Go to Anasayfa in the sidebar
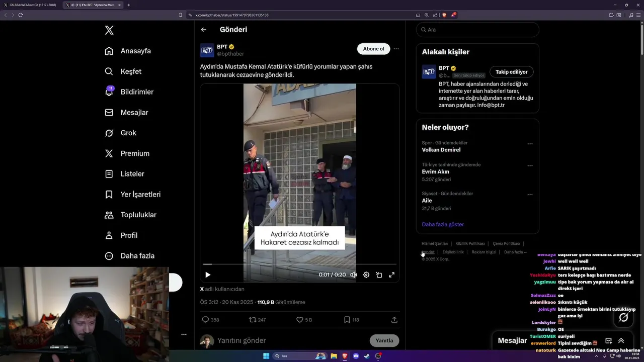Viewport: 644px width, 362px height. [128, 51]
